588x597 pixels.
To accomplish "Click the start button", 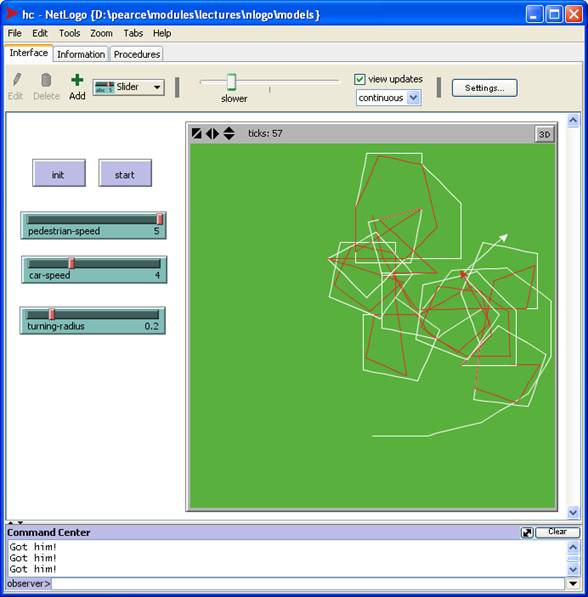I will click(125, 174).
